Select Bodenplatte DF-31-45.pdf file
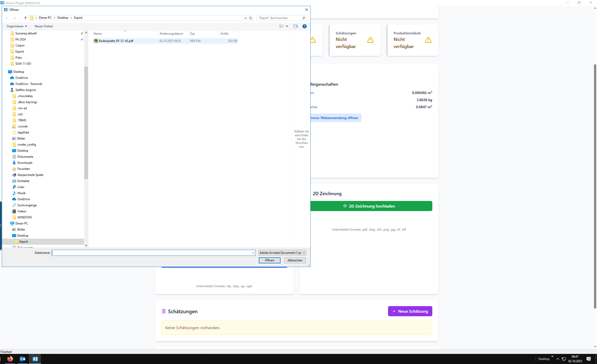The width and height of the screenshot is (597, 364). (116, 41)
